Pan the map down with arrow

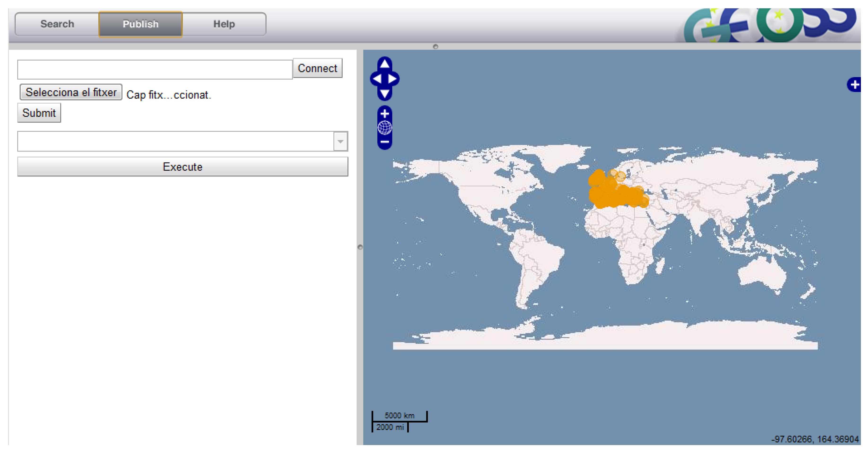[384, 93]
